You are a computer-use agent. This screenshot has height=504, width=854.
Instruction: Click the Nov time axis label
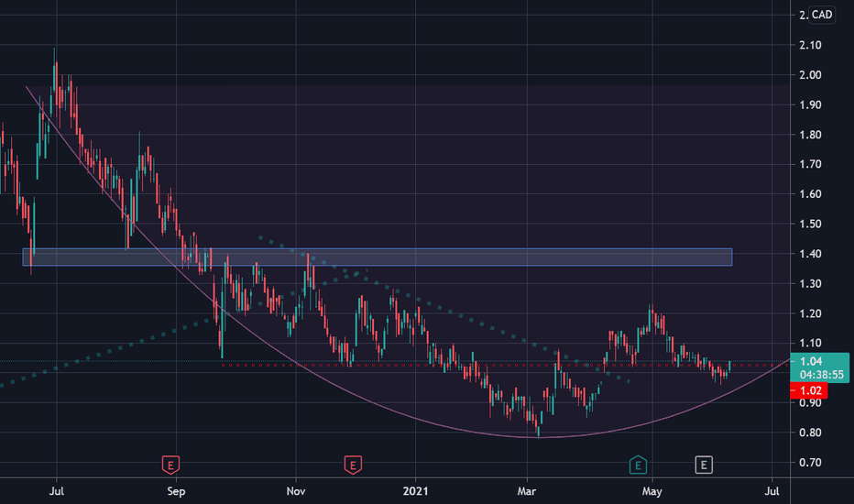296,491
